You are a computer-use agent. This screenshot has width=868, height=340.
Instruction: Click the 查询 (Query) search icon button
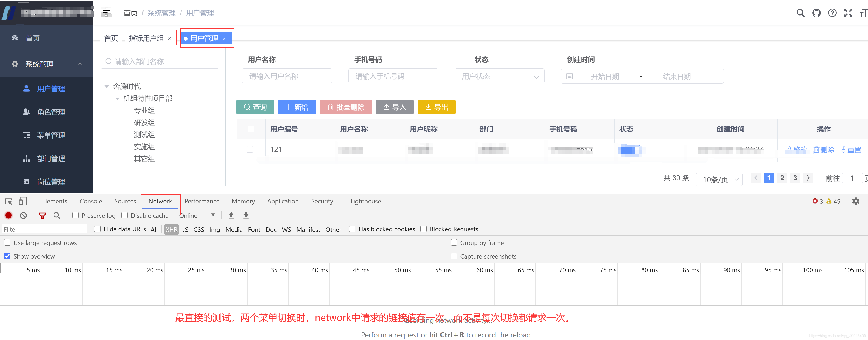[x=256, y=106]
